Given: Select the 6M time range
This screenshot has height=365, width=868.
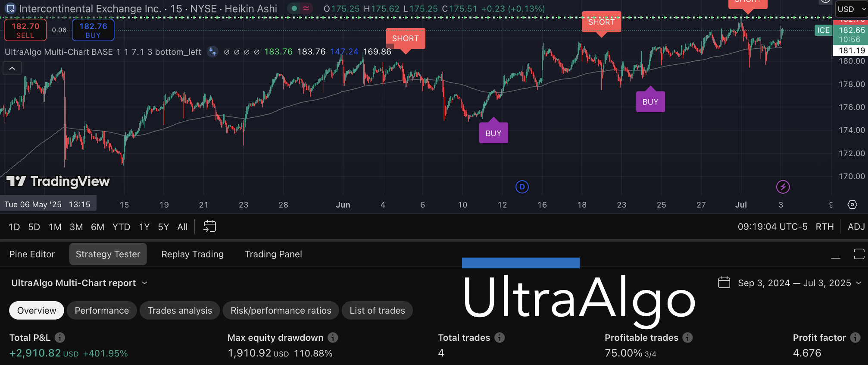Looking at the screenshot, I should pos(97,227).
